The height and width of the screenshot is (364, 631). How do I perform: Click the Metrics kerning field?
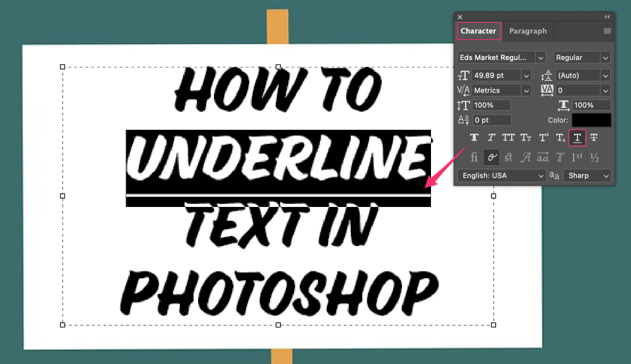point(497,90)
